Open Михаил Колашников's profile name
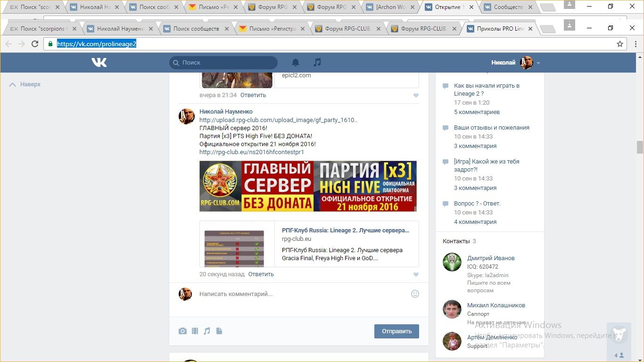 (x=496, y=305)
